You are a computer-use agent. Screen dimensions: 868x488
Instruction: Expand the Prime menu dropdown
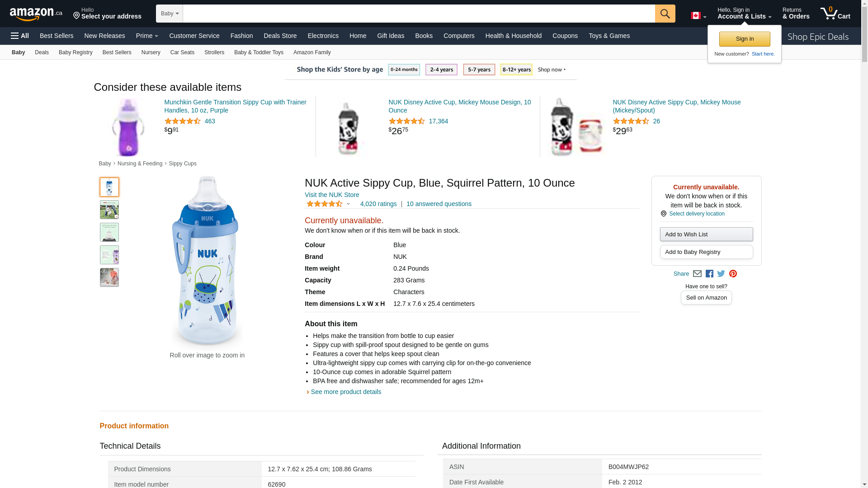(147, 36)
